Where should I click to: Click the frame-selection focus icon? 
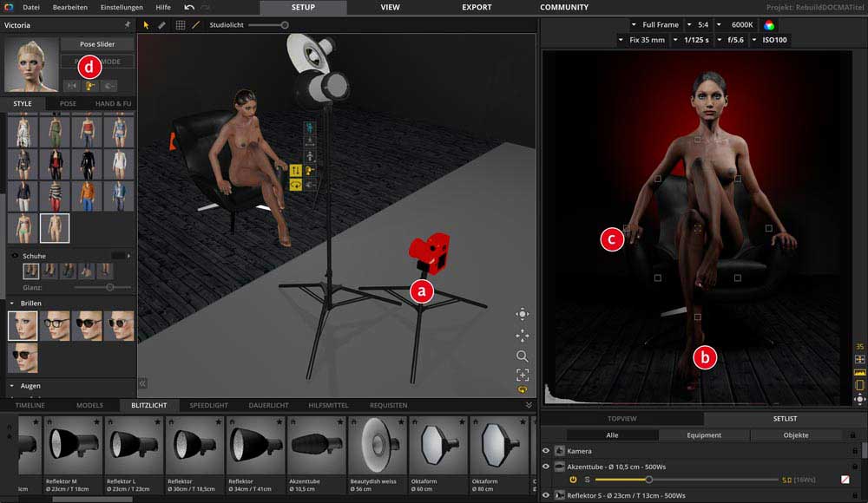click(522, 376)
